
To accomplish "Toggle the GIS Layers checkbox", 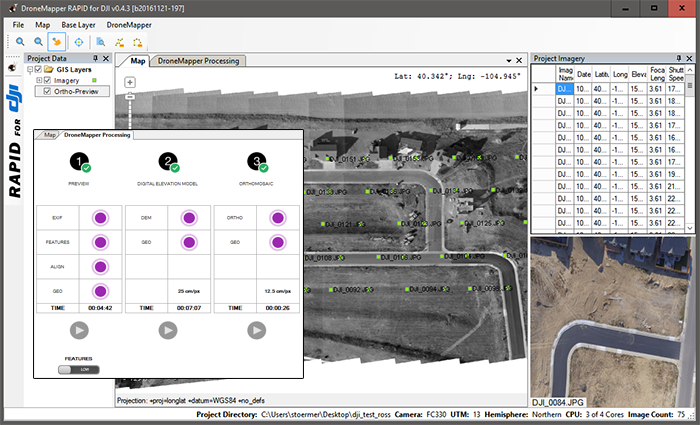I will coord(39,69).
